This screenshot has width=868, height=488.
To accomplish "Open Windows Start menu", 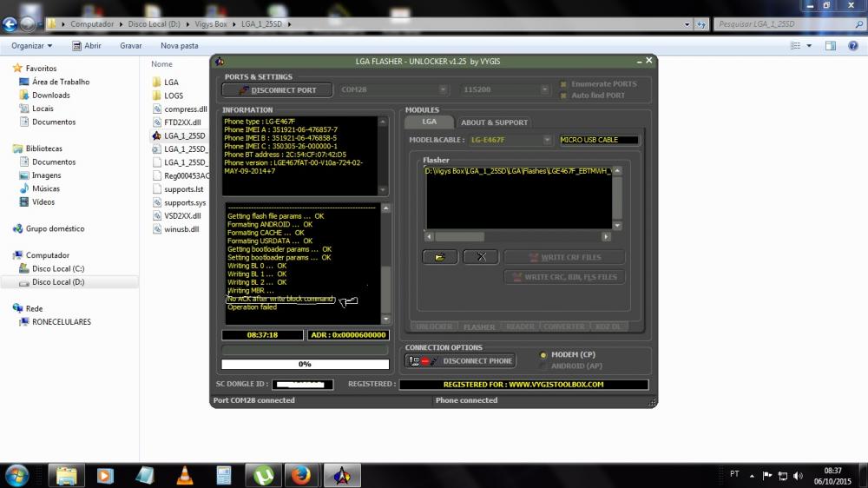I will (x=16, y=475).
